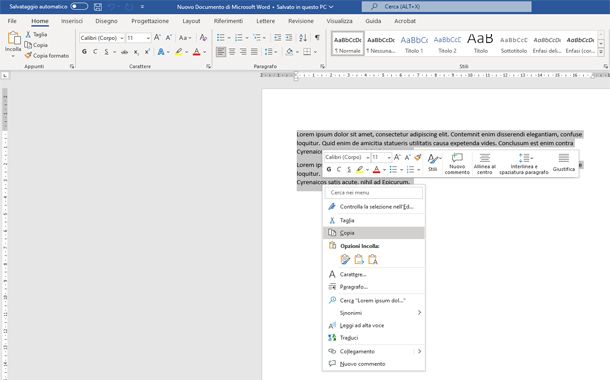Viewport: 610px width, 380px height.
Task: Click the shading paint bucket icon
Action: coord(289,52)
